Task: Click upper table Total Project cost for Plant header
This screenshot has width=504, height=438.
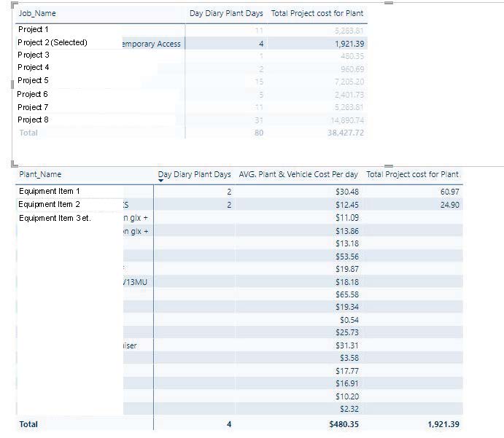Action: point(317,14)
